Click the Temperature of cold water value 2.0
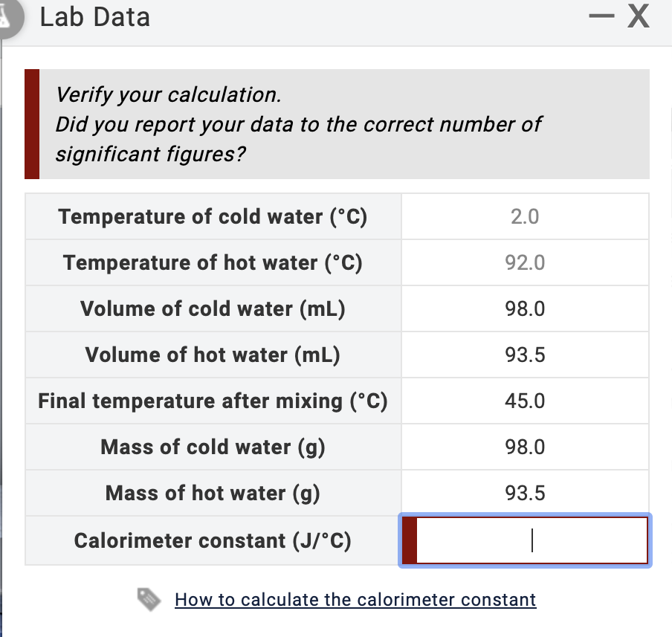 pos(525,216)
